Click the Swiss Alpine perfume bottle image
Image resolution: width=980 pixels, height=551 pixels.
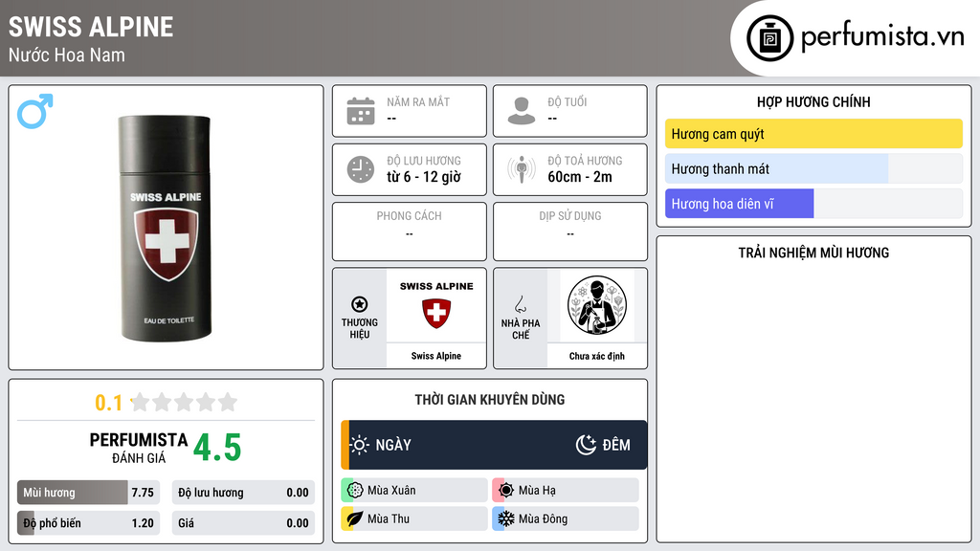tap(166, 228)
